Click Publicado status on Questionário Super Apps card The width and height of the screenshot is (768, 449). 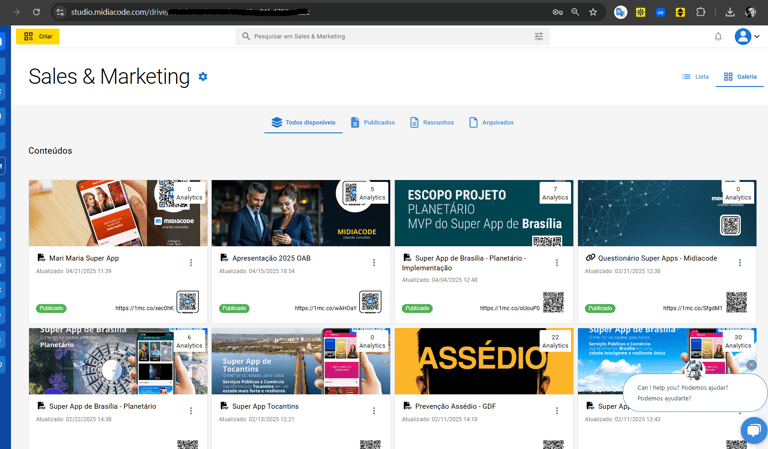pos(600,308)
